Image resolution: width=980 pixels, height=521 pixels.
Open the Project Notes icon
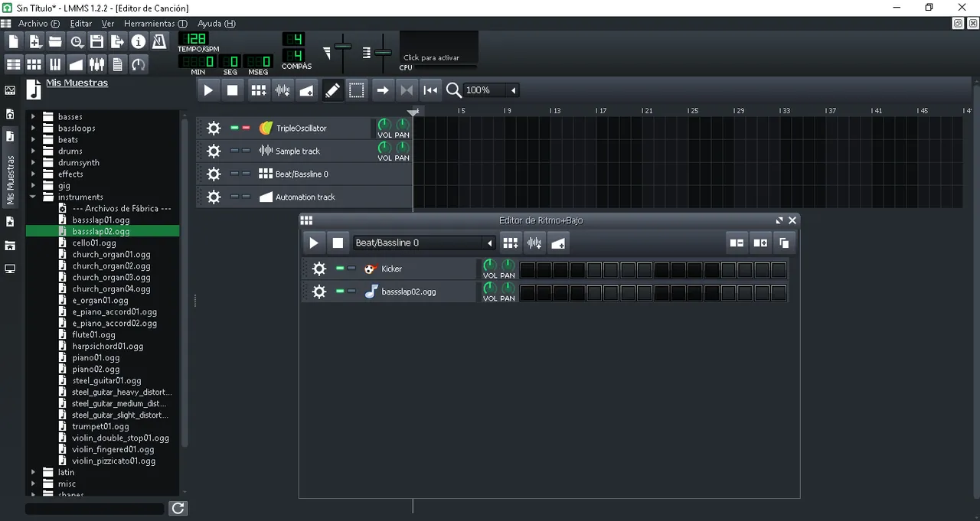coord(117,64)
